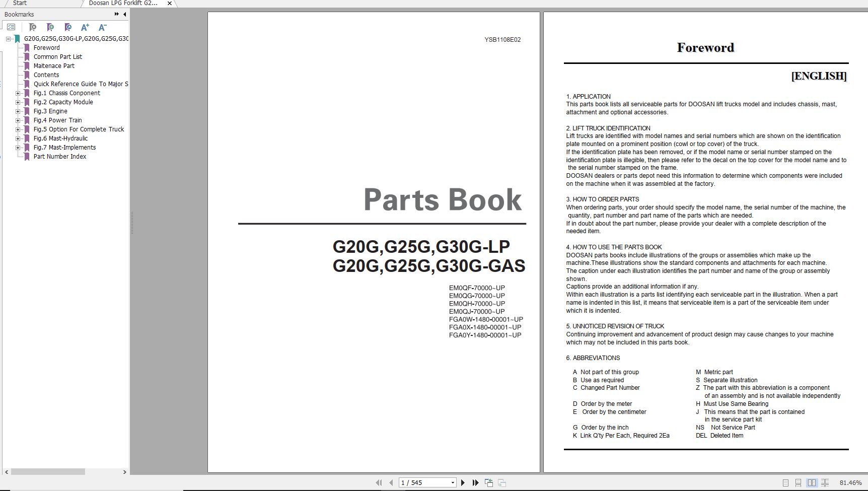Select the Doosan LPG Forklift document tab

click(x=123, y=3)
